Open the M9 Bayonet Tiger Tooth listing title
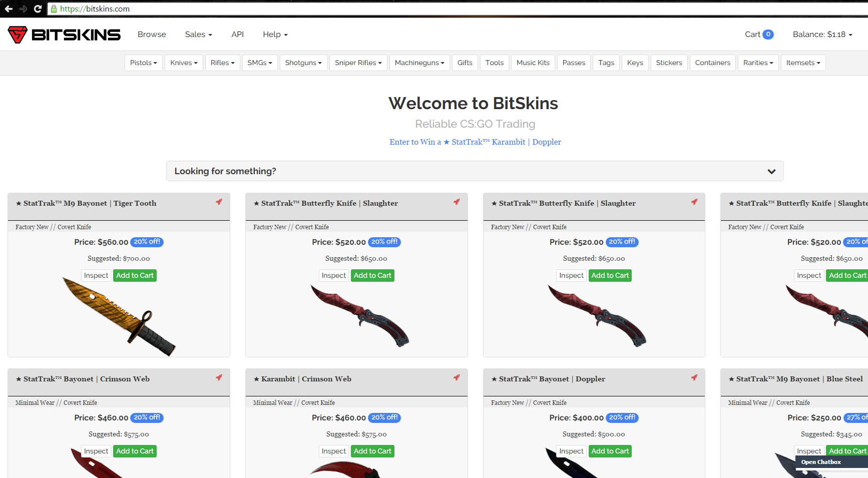 point(86,203)
